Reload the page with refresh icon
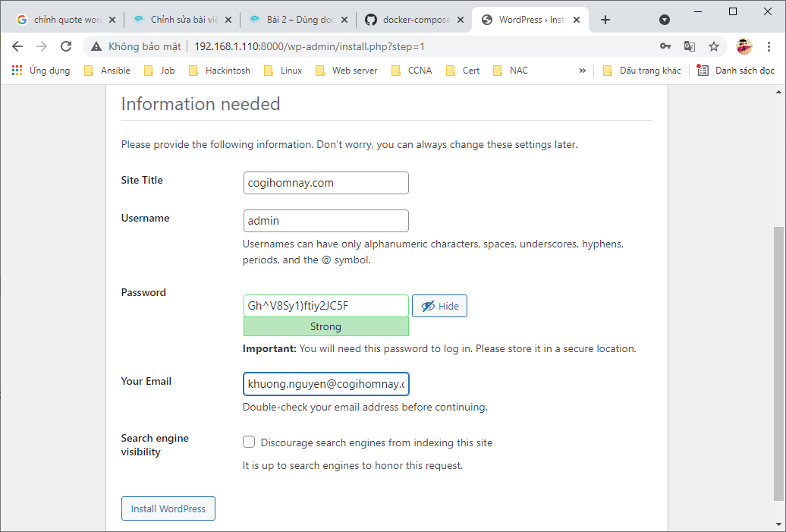 tap(66, 46)
